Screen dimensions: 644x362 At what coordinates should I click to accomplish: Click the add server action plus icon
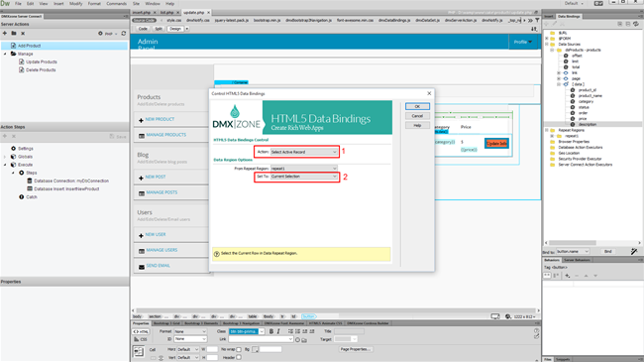[5, 34]
